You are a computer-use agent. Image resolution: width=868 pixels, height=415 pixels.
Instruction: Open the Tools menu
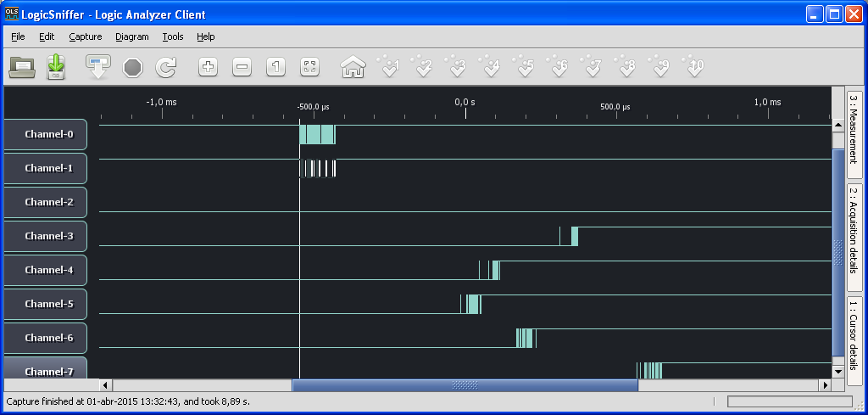click(173, 36)
